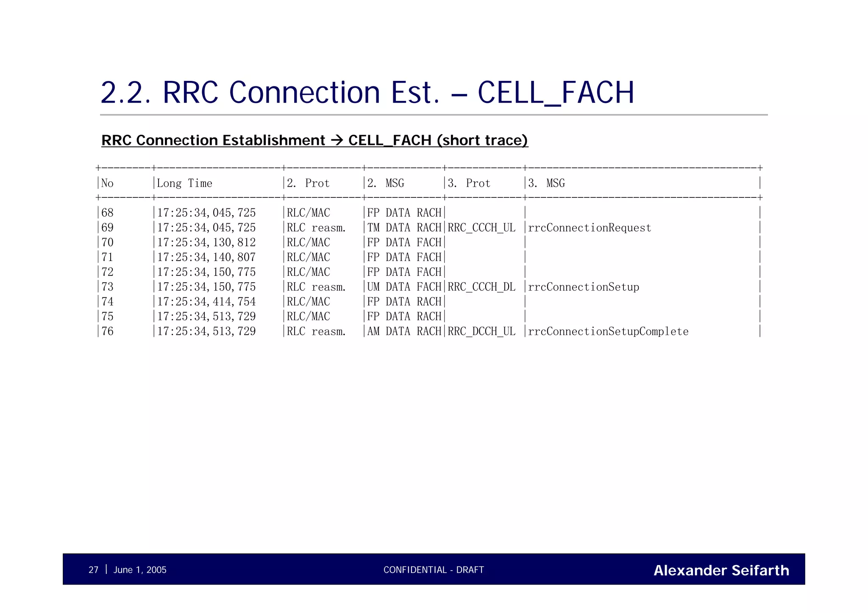The width and height of the screenshot is (868, 613).
Task: Click the timestamp in row 68
Action: pos(206,213)
